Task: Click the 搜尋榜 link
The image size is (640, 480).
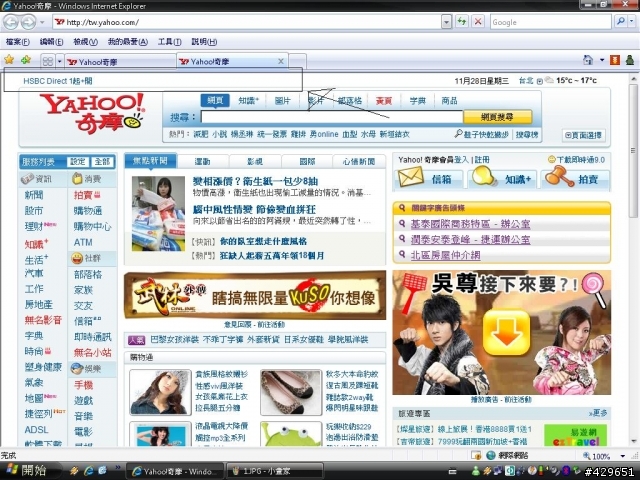Action: point(527,134)
